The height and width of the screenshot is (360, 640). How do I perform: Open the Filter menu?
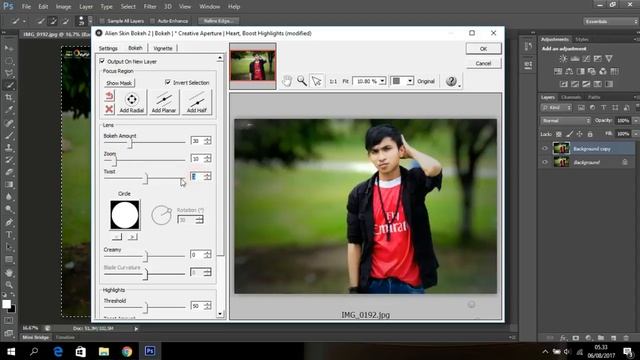point(150,7)
